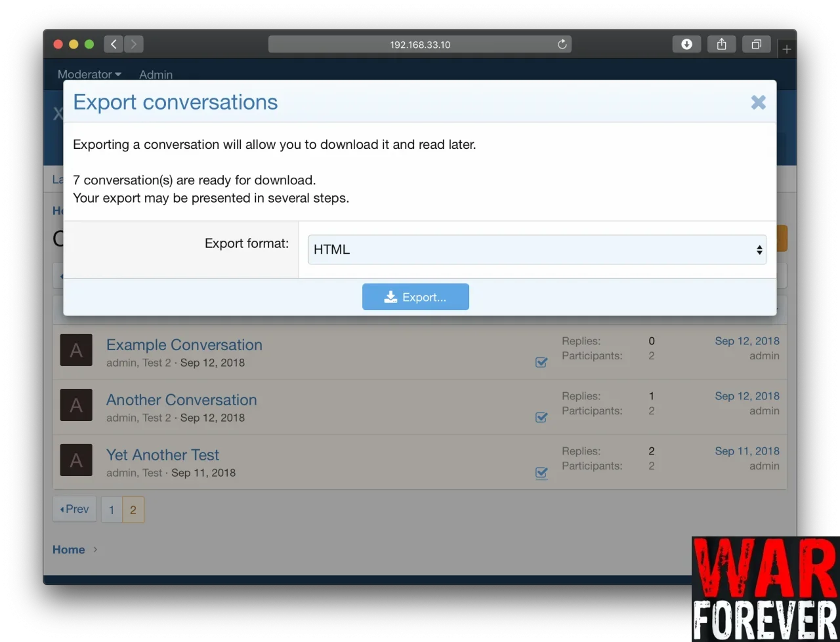
Task: Close the Export conversations dialog
Action: click(758, 102)
